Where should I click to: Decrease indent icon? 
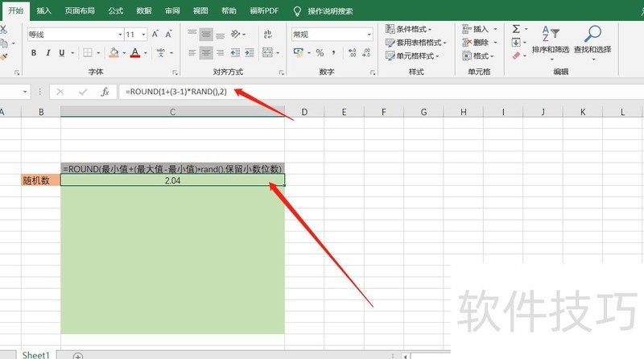tap(235, 52)
